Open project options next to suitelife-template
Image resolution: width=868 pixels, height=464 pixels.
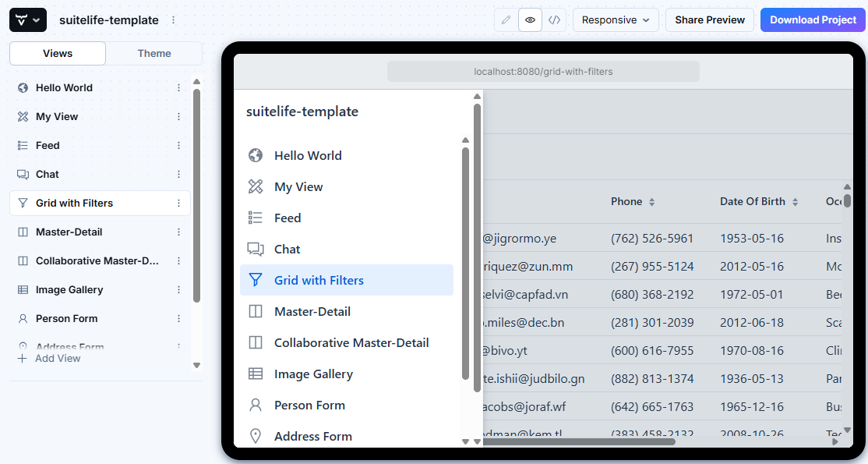point(173,20)
